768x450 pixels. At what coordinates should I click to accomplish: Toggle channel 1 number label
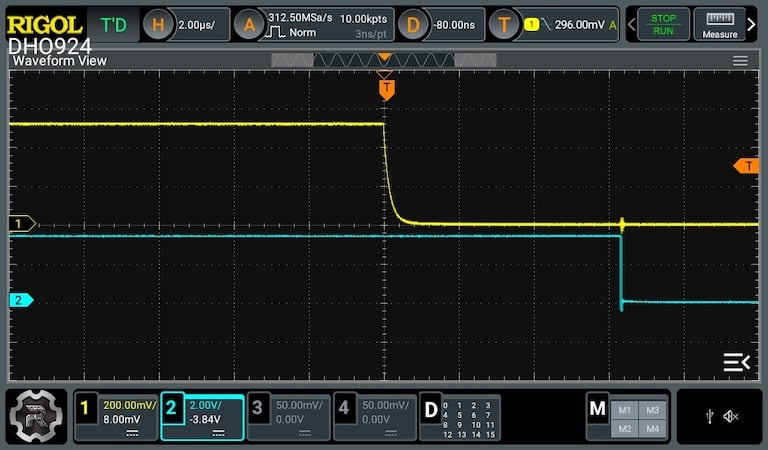pyautogui.click(x=85, y=408)
